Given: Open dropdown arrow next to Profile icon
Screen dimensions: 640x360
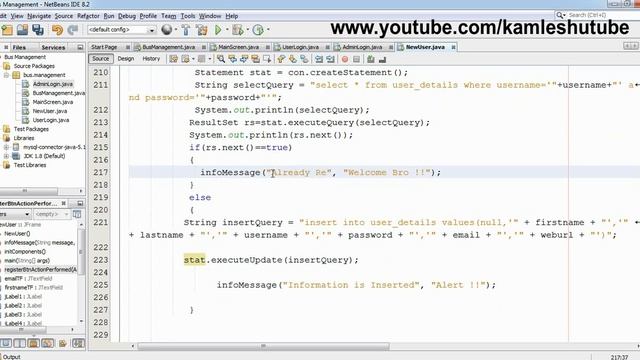Looking at the screenshot, I should [268, 30].
